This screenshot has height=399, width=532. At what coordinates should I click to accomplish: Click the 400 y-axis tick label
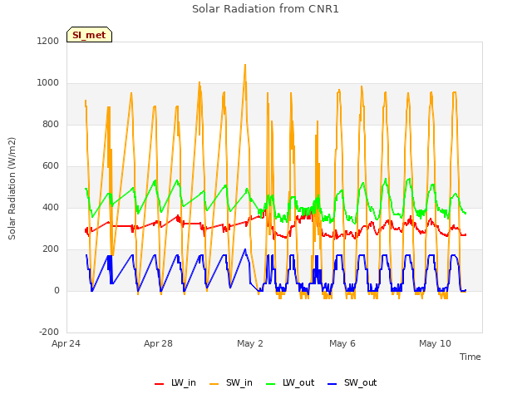point(51,207)
